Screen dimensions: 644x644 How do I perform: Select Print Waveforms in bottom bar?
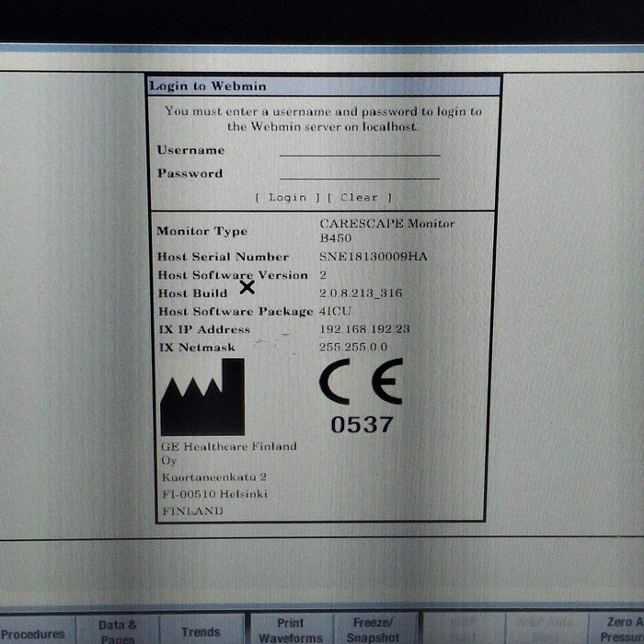pos(291,630)
